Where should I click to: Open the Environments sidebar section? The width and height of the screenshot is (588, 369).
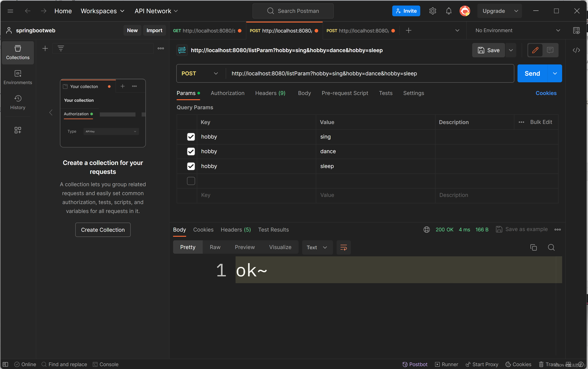pos(17,77)
